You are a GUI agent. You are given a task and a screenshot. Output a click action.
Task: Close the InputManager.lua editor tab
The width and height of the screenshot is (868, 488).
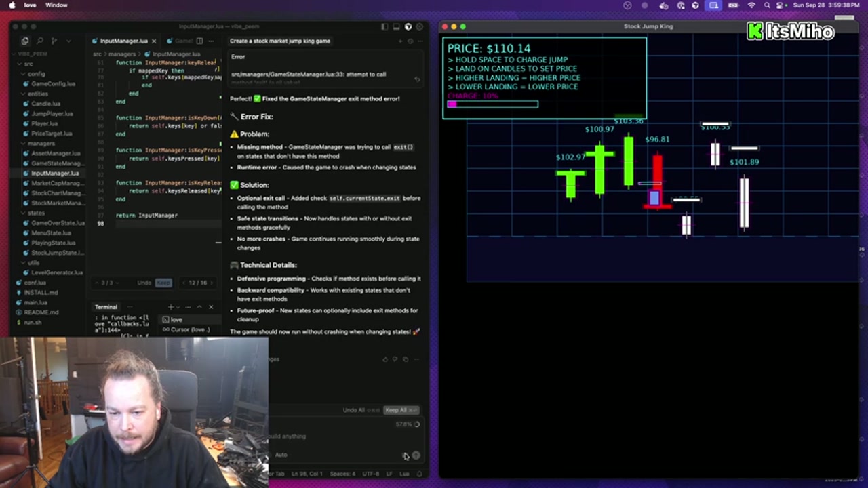click(x=154, y=41)
